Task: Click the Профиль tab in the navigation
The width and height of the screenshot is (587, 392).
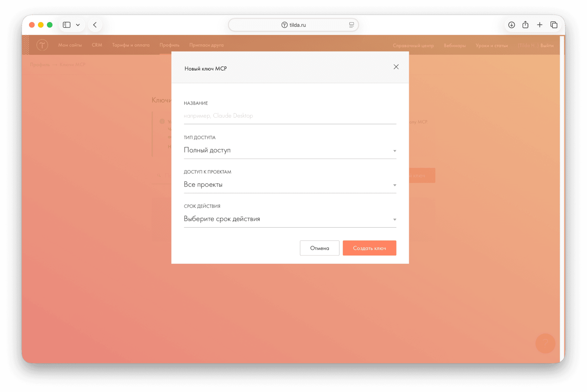Action: pos(169,45)
